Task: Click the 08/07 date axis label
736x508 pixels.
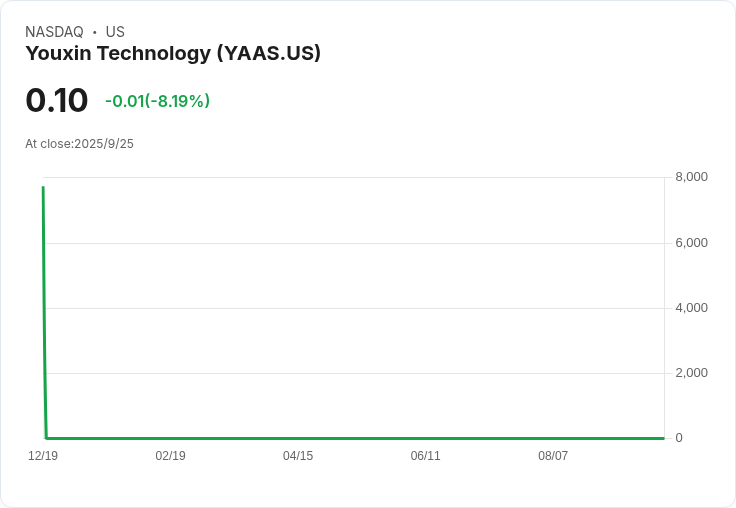Action: (553, 456)
